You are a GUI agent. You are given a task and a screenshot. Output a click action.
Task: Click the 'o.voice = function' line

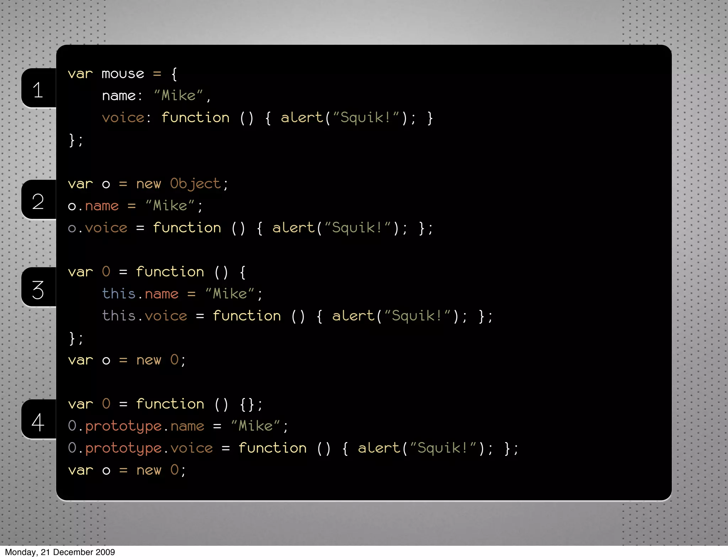144,228
